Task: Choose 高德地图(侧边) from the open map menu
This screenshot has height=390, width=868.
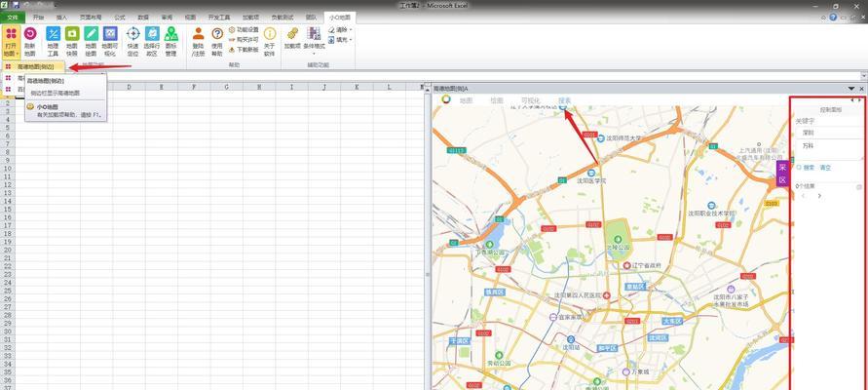Action: pos(34,66)
